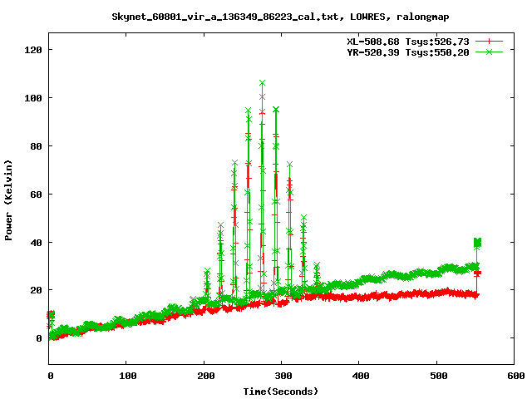Click the x-axis tick label 300
The width and height of the screenshot is (532, 399).
click(283, 376)
